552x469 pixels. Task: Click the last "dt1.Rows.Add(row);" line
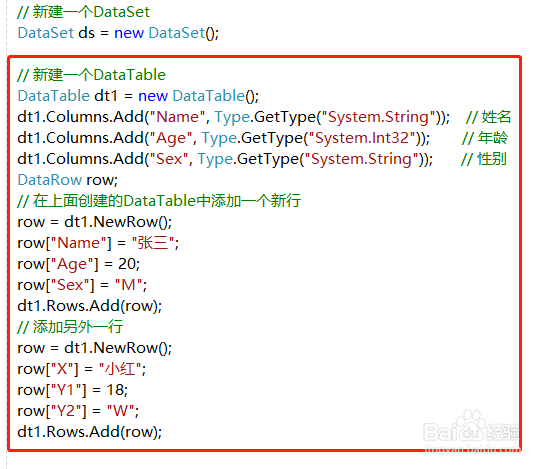(90, 432)
